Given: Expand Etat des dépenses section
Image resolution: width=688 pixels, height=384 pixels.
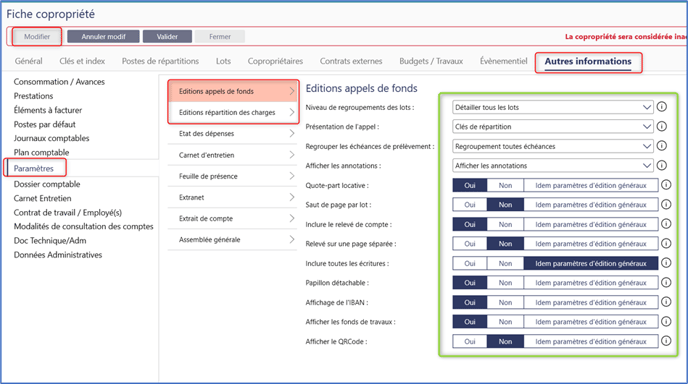Looking at the screenshot, I should [233, 133].
